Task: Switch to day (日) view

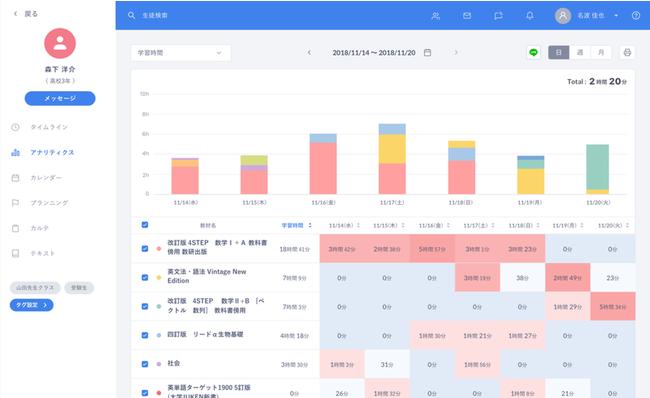Action: [559, 53]
